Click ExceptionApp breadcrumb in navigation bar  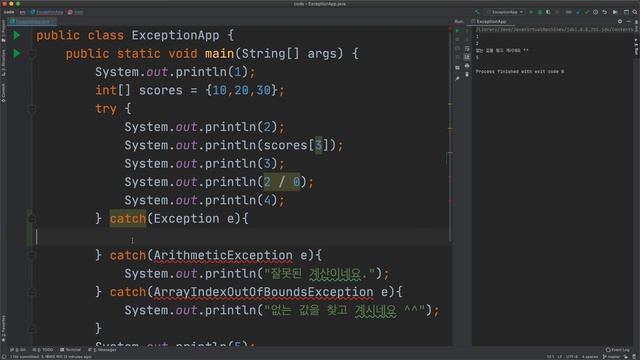click(47, 12)
